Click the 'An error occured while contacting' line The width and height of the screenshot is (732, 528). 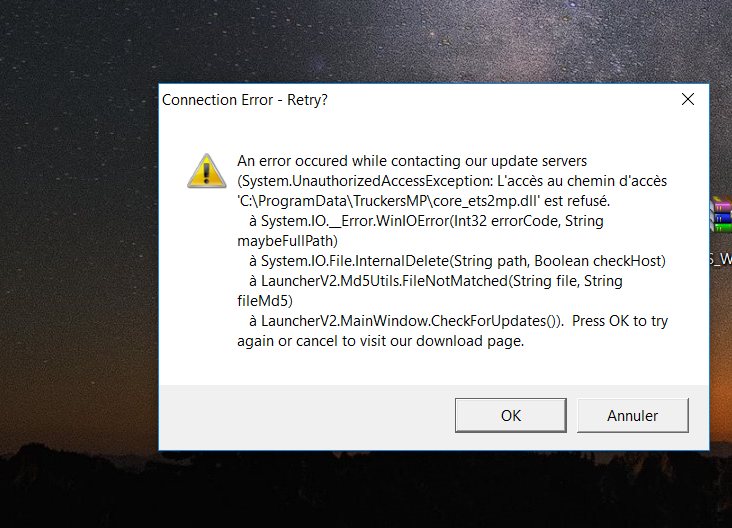412,161
